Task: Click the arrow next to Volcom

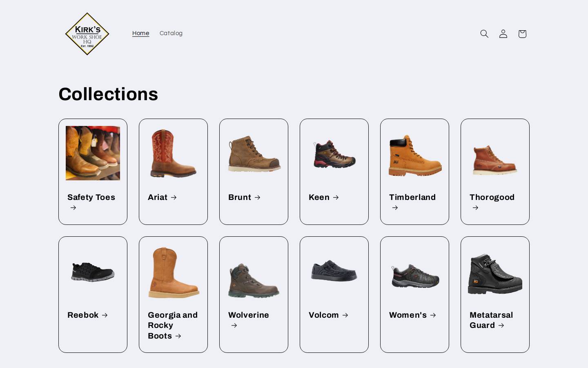Action: (345, 315)
